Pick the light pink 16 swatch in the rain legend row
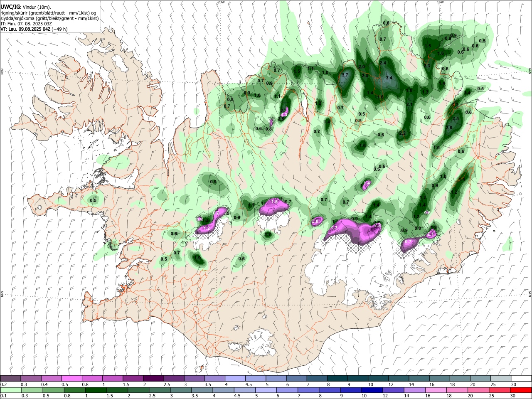 coord(436,390)
